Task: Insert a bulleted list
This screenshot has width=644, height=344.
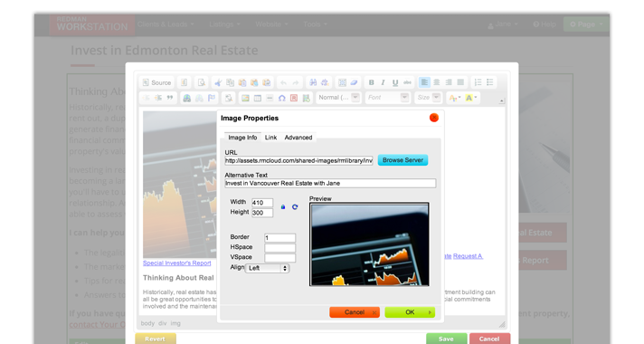Action: (490, 82)
